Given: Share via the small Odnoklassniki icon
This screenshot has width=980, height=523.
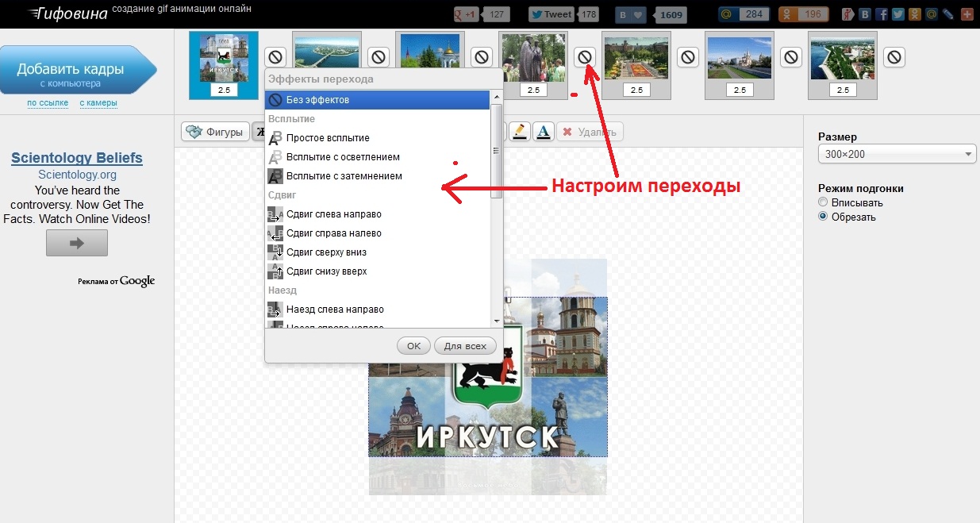Looking at the screenshot, I should point(914,14).
